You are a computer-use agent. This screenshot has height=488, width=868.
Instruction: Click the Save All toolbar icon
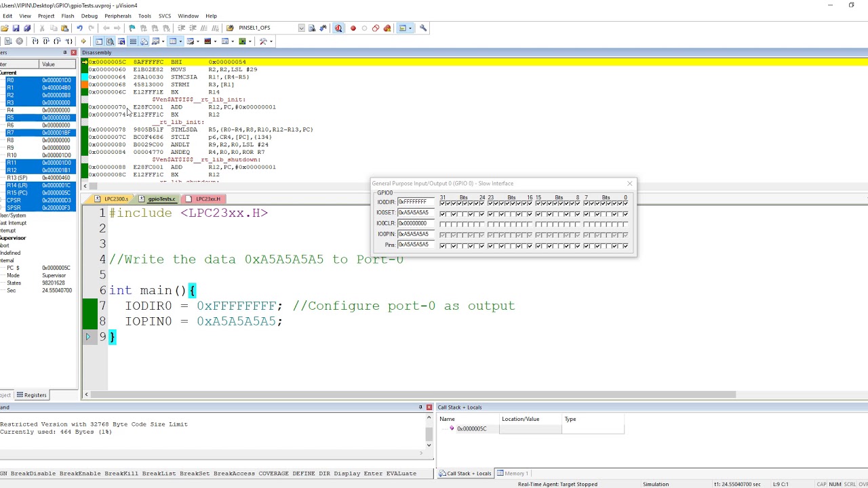point(27,28)
